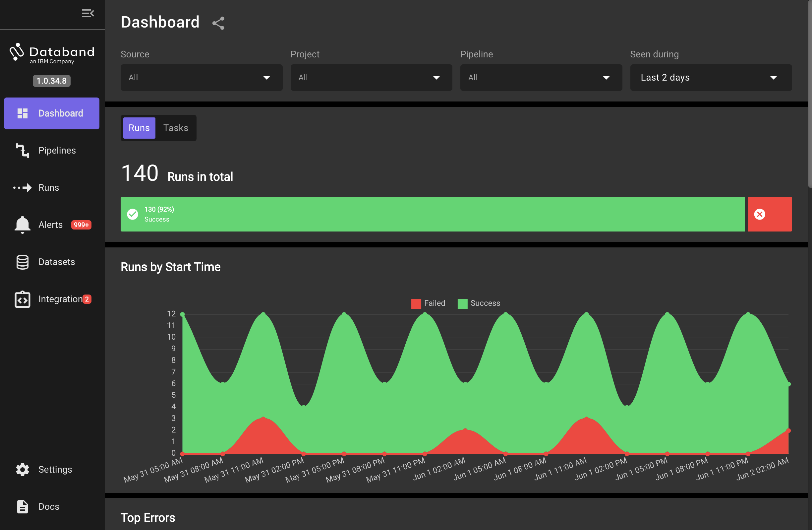The height and width of the screenshot is (530, 812).
Task: Click the share icon next to Dashboard
Action: pos(218,23)
